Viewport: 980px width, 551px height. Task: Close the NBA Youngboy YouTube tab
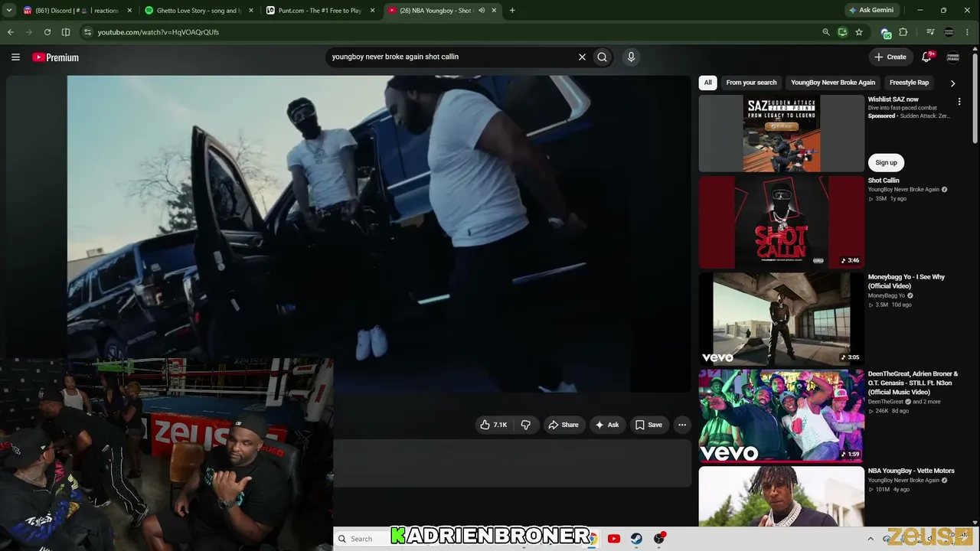click(494, 11)
